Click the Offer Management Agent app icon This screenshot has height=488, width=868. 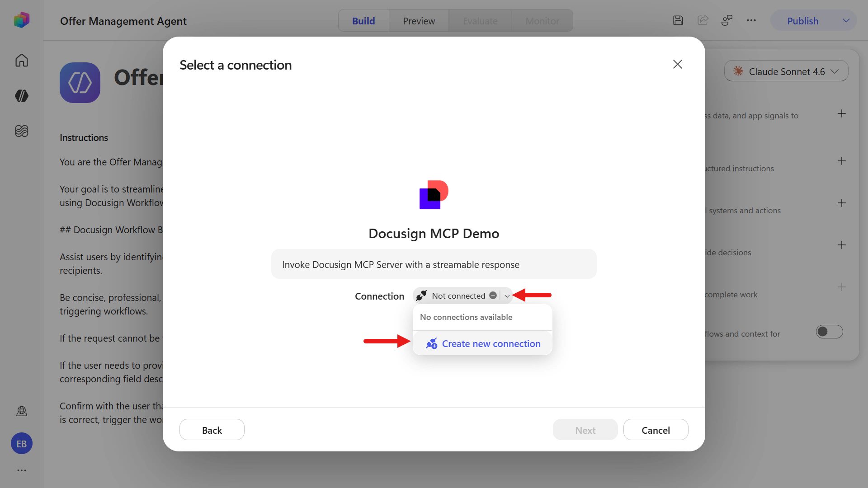coord(80,83)
